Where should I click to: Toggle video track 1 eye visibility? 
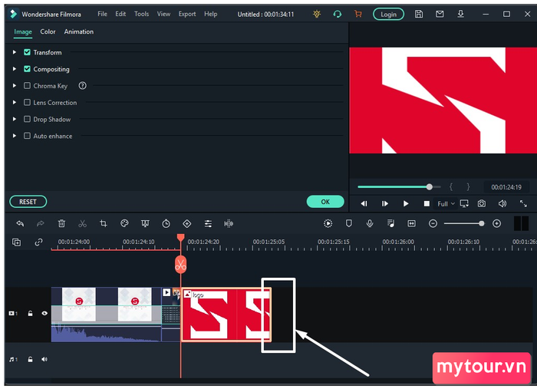click(44, 313)
